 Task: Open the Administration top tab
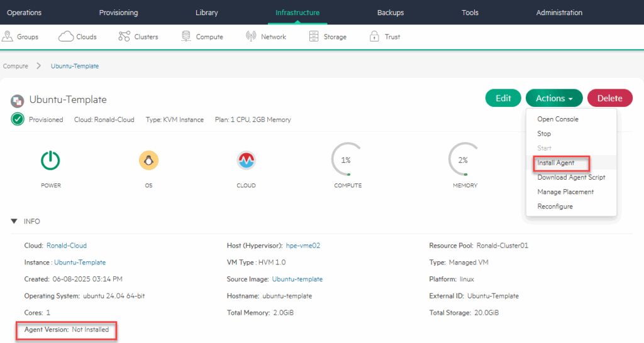(x=559, y=13)
